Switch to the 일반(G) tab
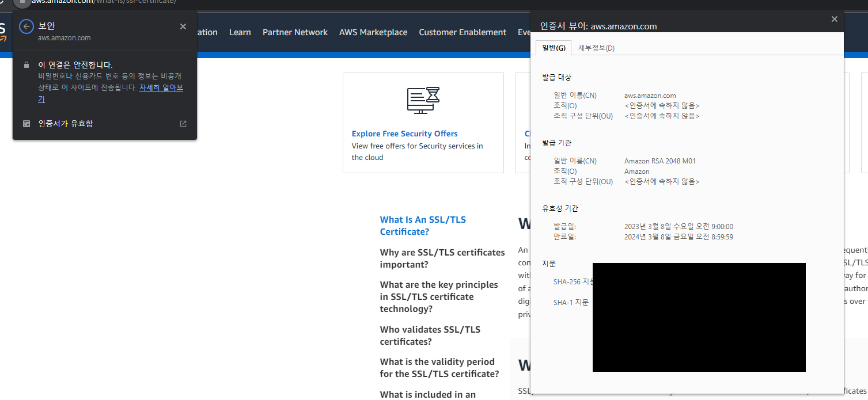 (x=554, y=48)
